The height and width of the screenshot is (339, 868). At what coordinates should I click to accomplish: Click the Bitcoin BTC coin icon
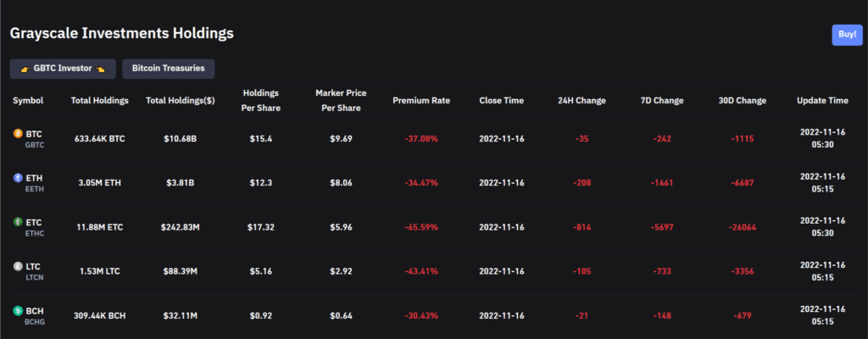coord(18,134)
